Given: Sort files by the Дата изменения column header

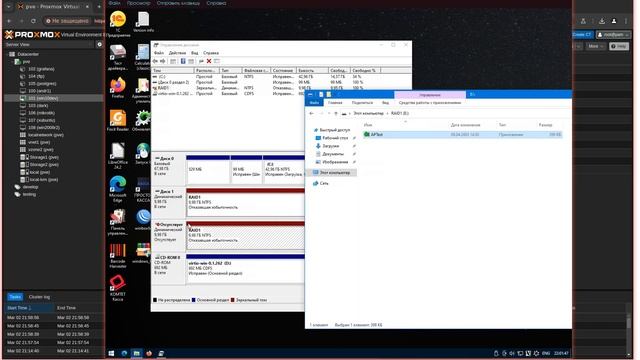Looking at the screenshot, I should click(x=465, y=125).
